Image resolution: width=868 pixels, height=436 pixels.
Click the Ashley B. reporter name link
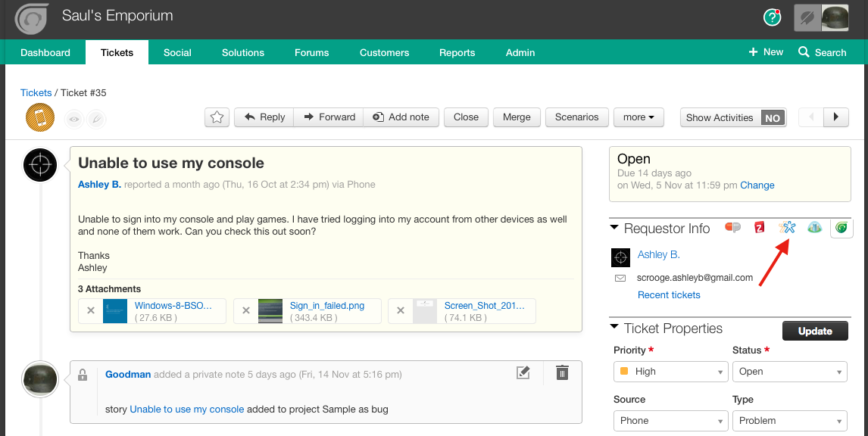point(100,184)
